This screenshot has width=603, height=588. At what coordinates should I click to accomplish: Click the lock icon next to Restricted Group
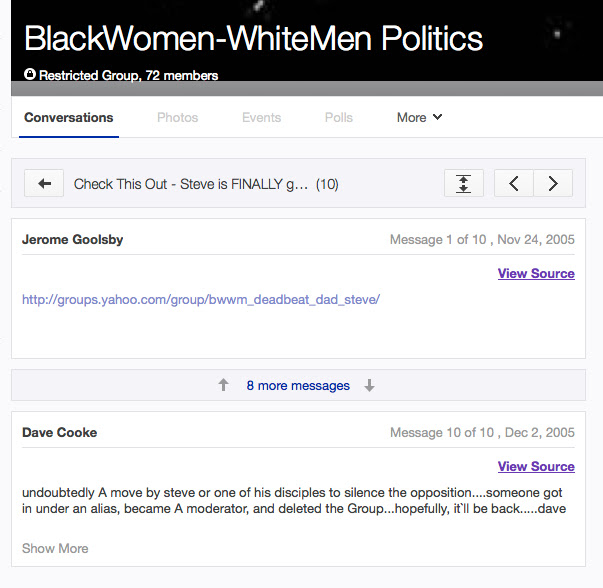[30, 74]
